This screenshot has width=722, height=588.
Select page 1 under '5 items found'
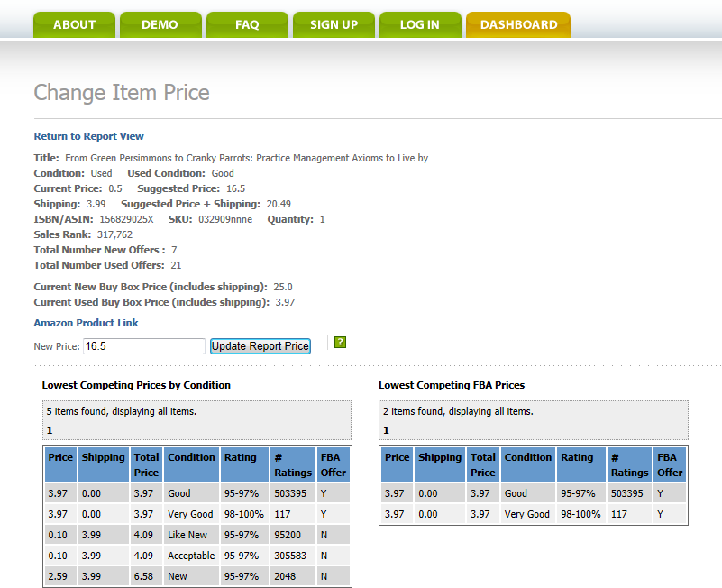(x=50, y=430)
